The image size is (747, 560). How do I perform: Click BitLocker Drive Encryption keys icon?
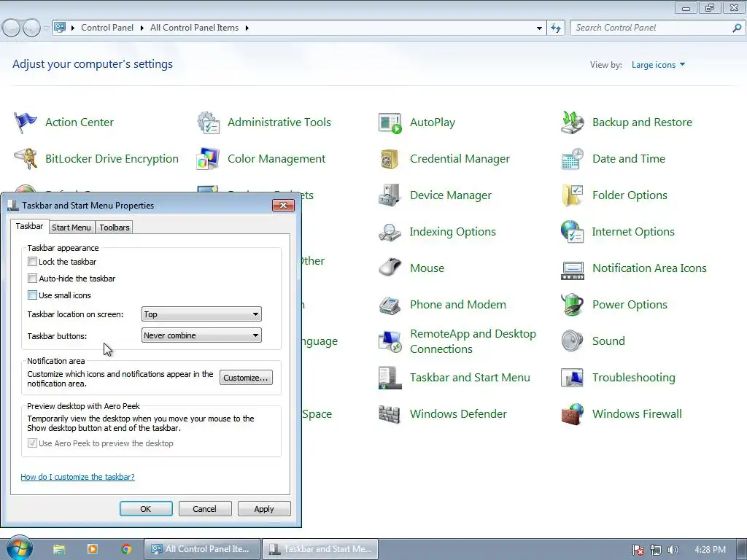(26, 158)
